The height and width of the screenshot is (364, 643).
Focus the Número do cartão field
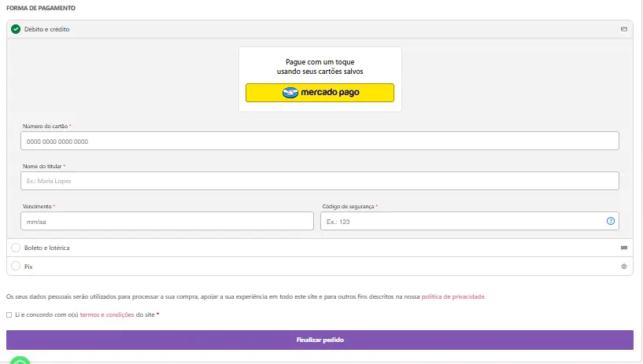(320, 141)
